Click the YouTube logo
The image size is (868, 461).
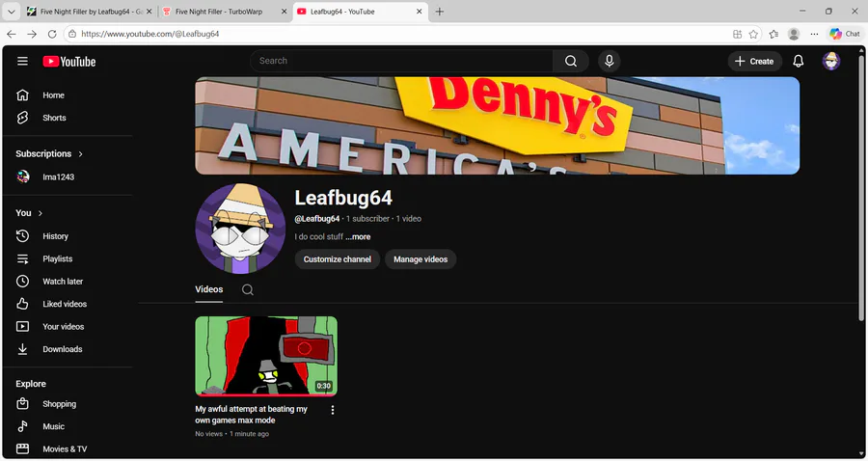(69, 62)
